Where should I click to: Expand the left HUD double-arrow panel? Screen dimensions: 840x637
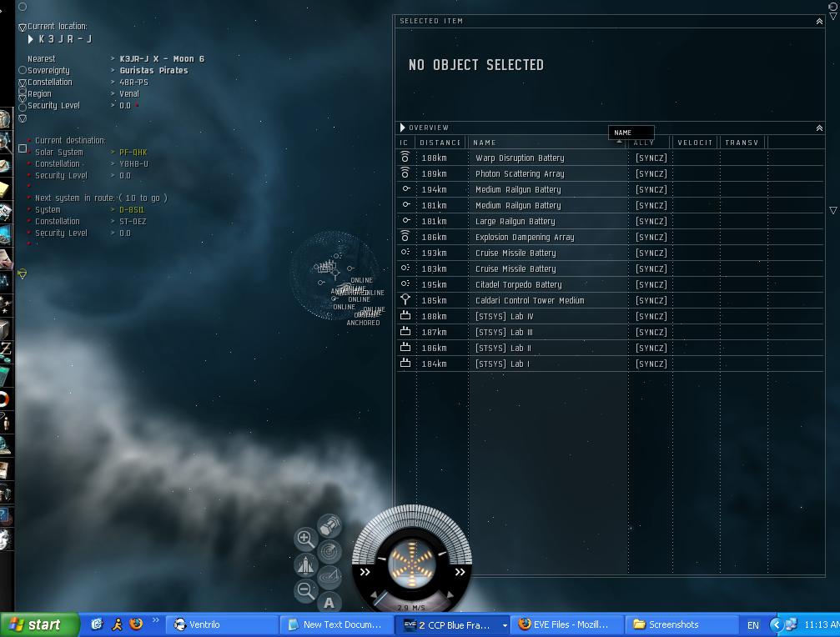365,572
